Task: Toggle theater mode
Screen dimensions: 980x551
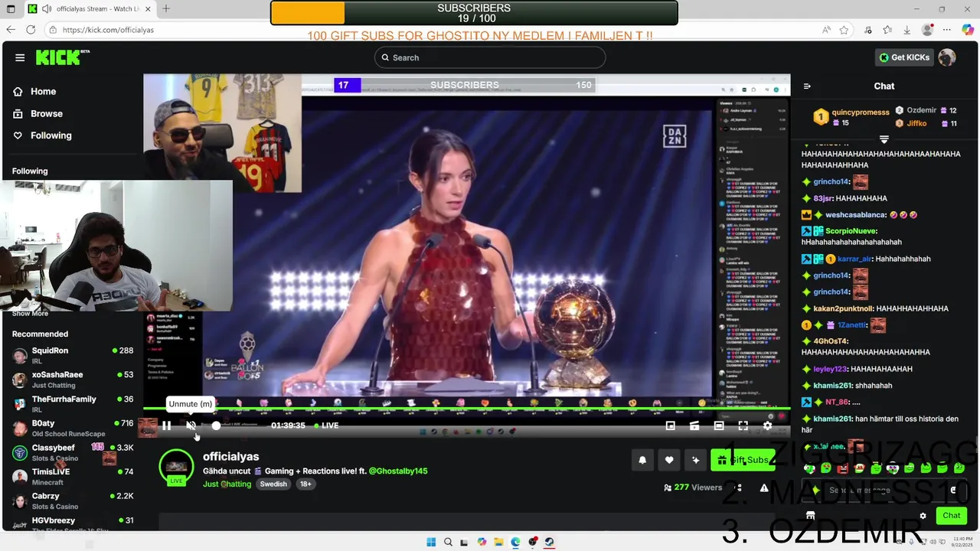Action: (x=719, y=425)
